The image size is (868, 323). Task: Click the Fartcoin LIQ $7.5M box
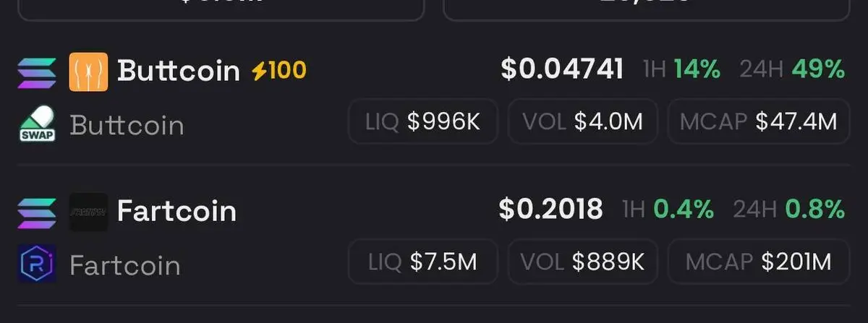[x=423, y=262]
